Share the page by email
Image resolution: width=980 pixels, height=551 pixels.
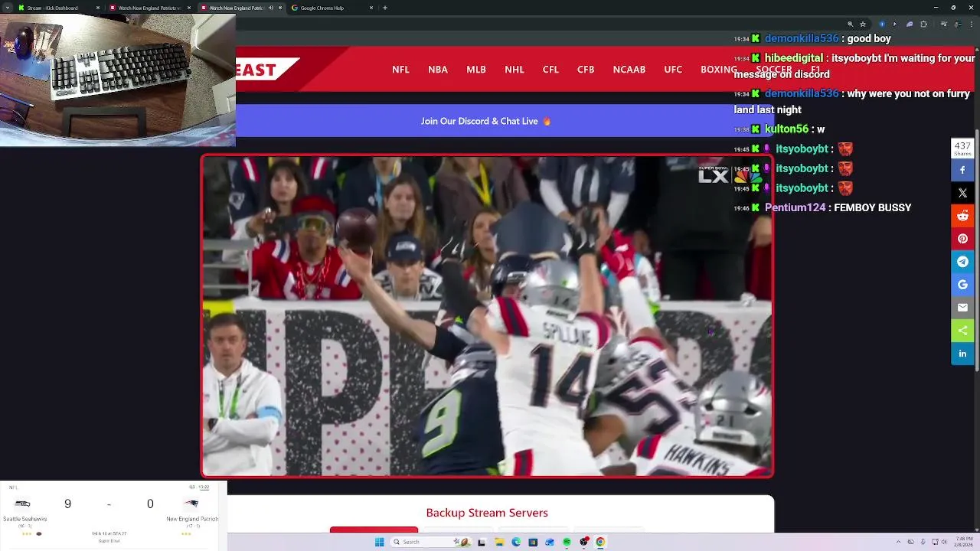962,308
